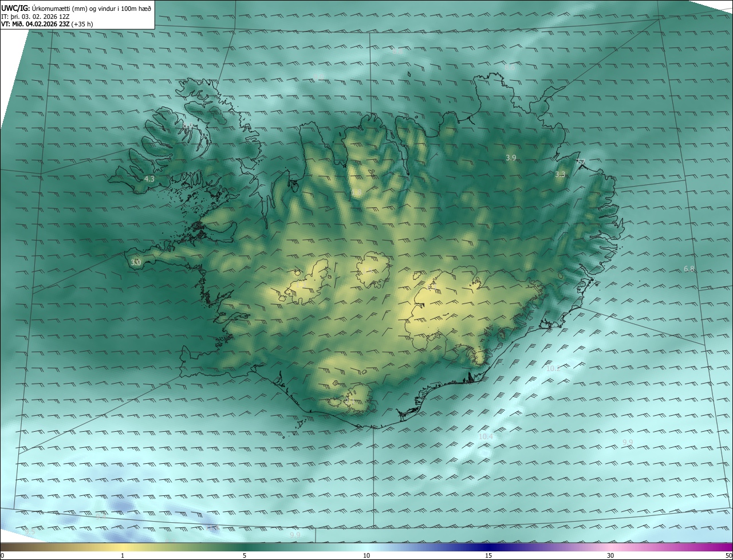The height and width of the screenshot is (560, 733).
Task: Click the "3.9" value label on the map
Action: [511, 157]
